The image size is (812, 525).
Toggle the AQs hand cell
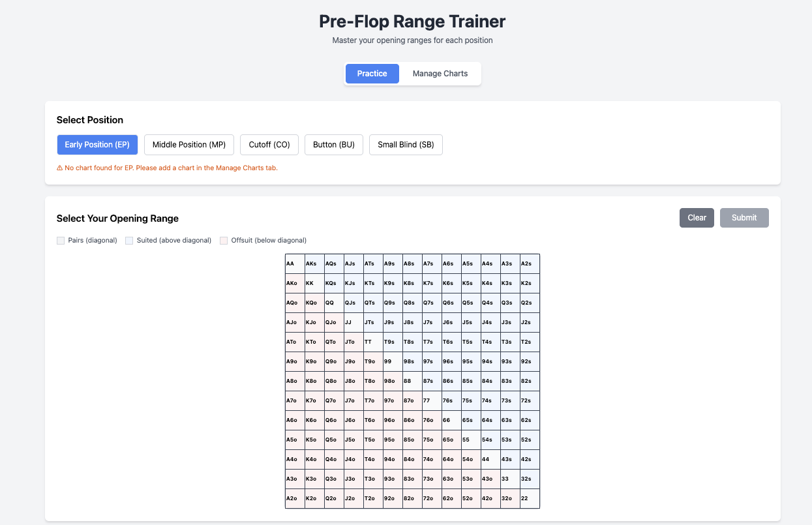pos(335,264)
